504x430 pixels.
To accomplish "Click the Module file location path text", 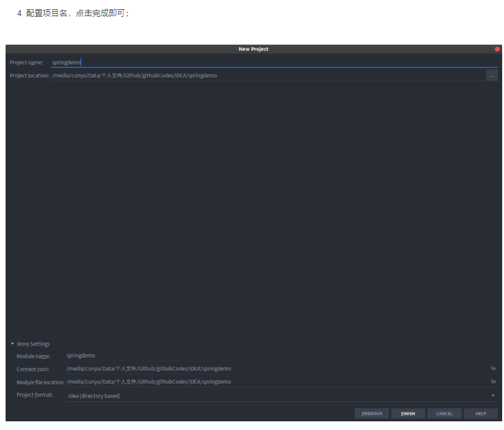I will (x=149, y=382).
